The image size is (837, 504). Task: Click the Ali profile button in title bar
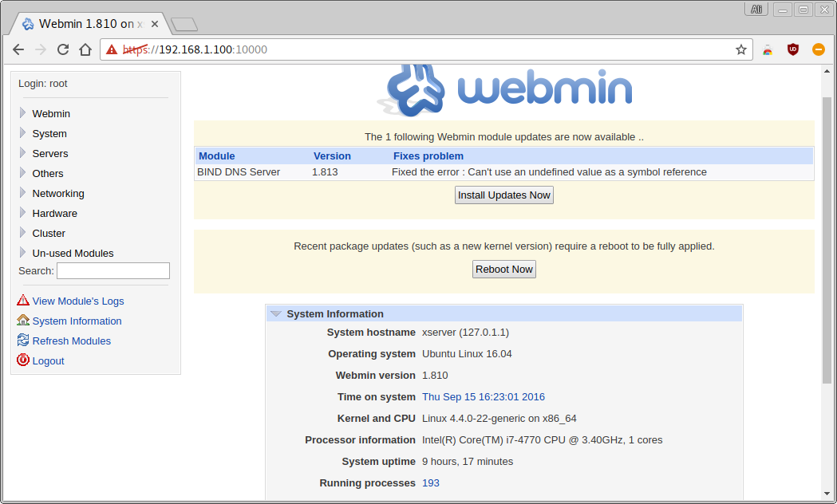click(x=756, y=10)
